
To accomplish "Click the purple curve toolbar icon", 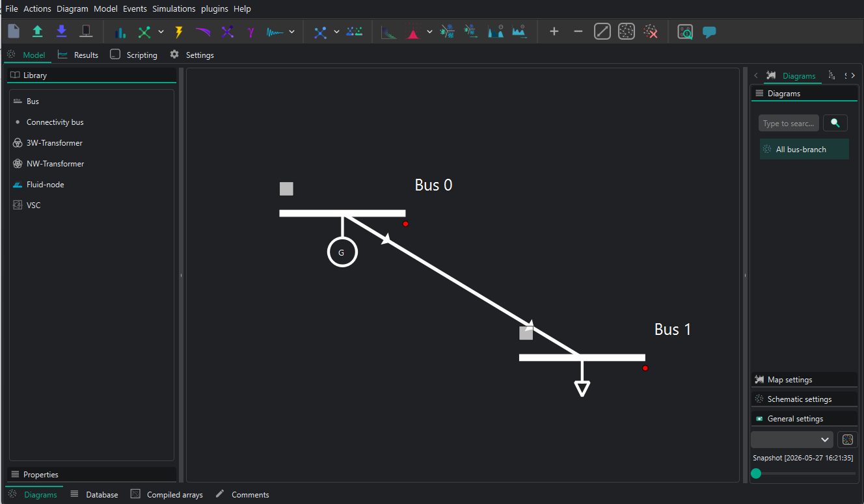I will tap(203, 31).
